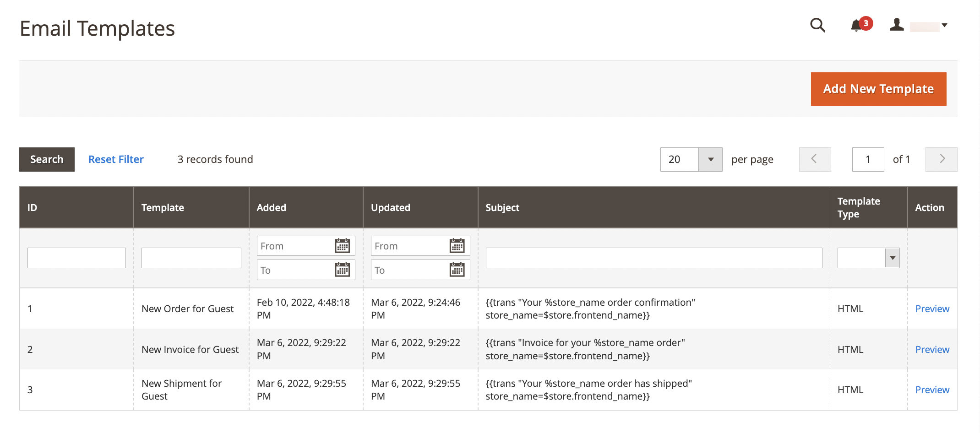
Task: Click the Add New Template button
Action: pyautogui.click(x=878, y=89)
